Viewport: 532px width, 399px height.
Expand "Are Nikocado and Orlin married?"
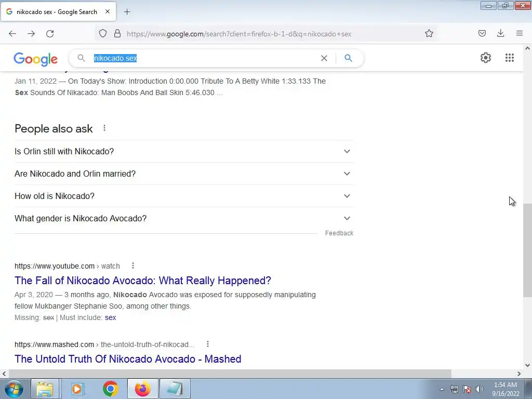tap(184, 174)
